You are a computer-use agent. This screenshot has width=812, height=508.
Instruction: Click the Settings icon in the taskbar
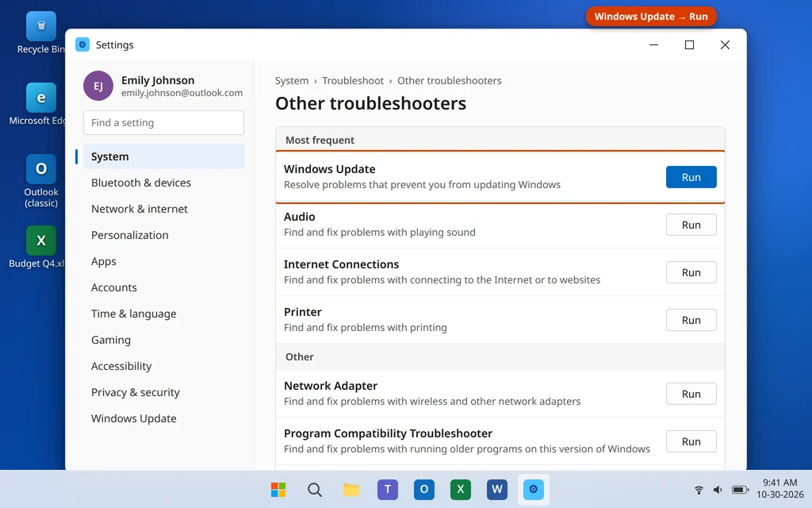point(534,489)
